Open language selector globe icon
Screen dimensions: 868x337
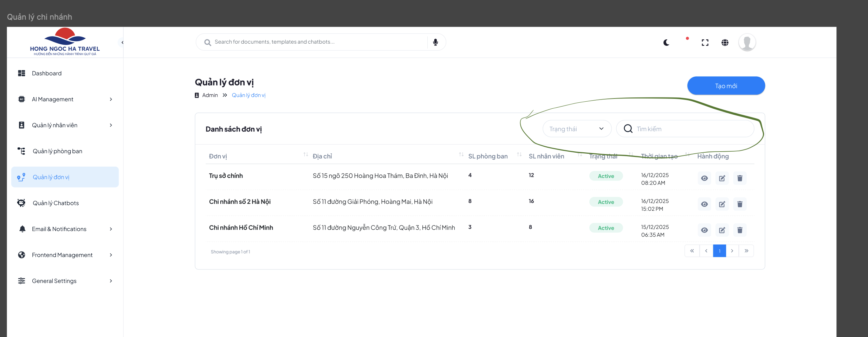[x=725, y=43]
